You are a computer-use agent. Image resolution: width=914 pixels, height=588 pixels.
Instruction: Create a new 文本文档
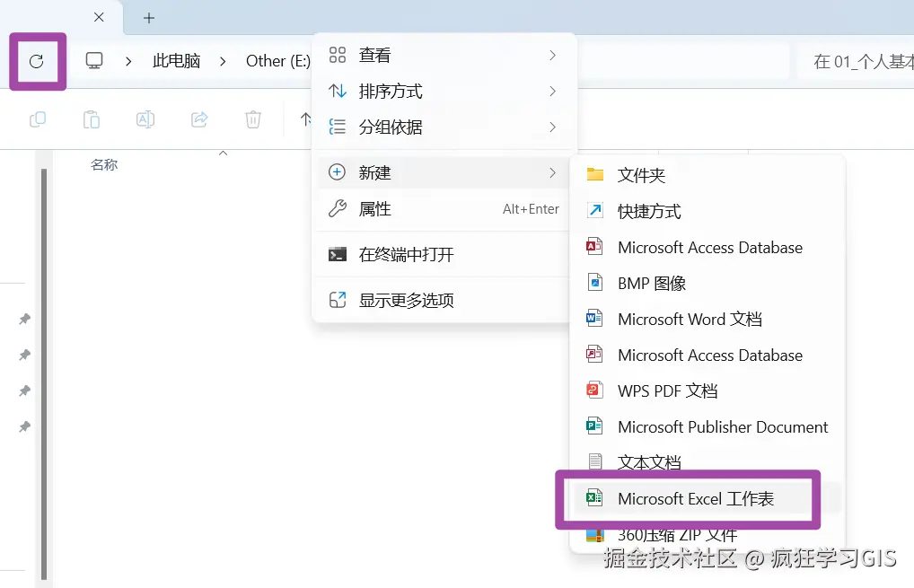pos(707,462)
